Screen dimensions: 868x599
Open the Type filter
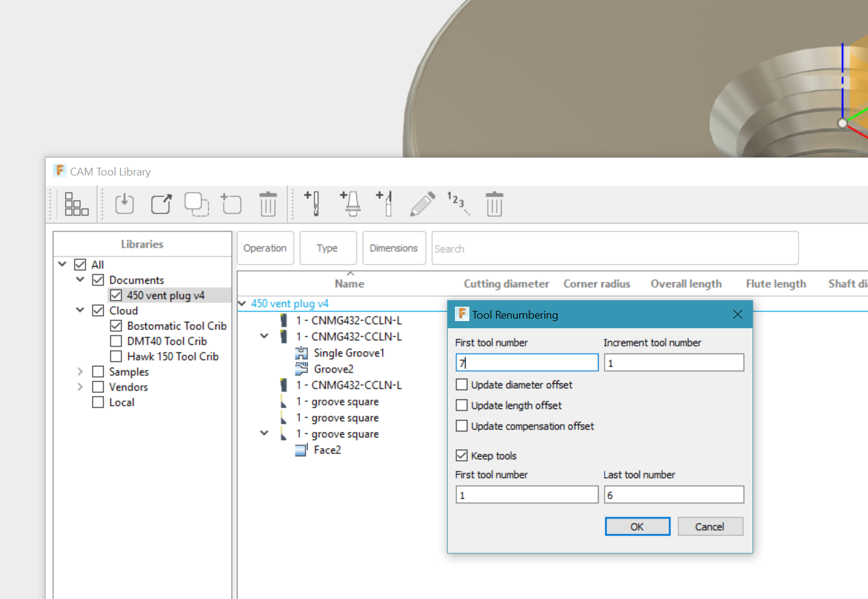tap(327, 248)
